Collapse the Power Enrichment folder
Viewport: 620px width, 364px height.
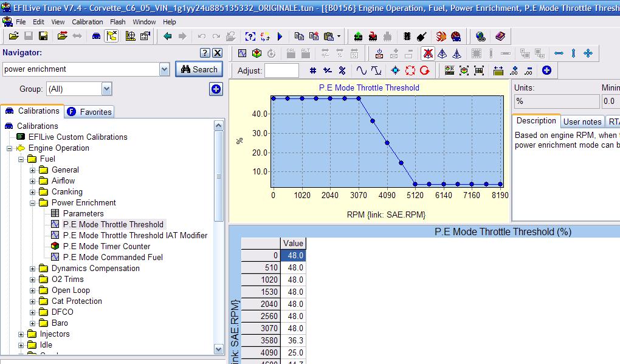[32, 203]
